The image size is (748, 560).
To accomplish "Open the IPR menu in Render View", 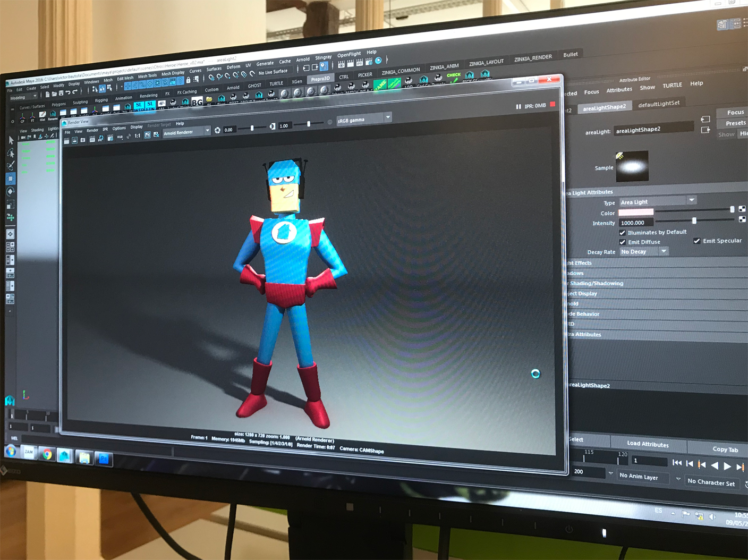I will (105, 129).
